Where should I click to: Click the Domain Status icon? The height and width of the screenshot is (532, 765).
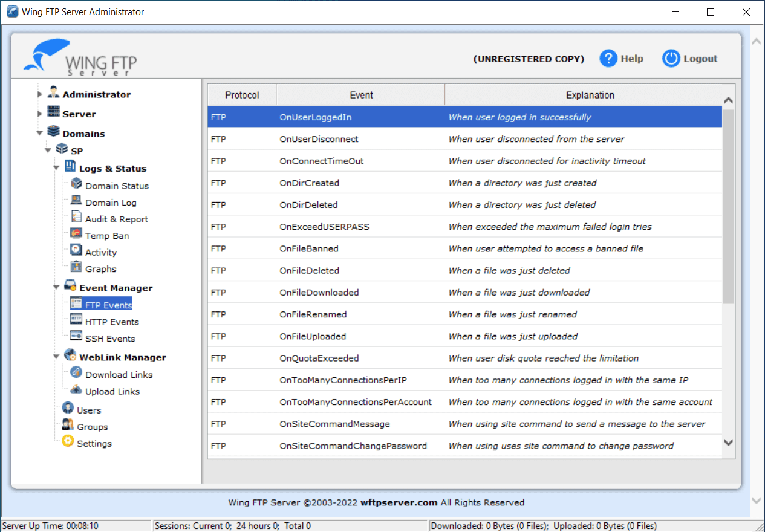76,184
